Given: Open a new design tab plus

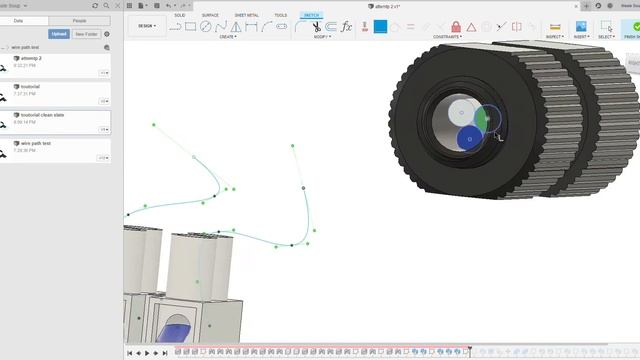Looking at the screenshot, I should tap(586, 6).
